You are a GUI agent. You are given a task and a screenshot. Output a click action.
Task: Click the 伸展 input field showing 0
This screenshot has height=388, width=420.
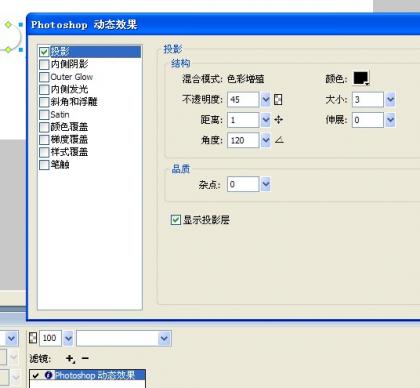368,120
